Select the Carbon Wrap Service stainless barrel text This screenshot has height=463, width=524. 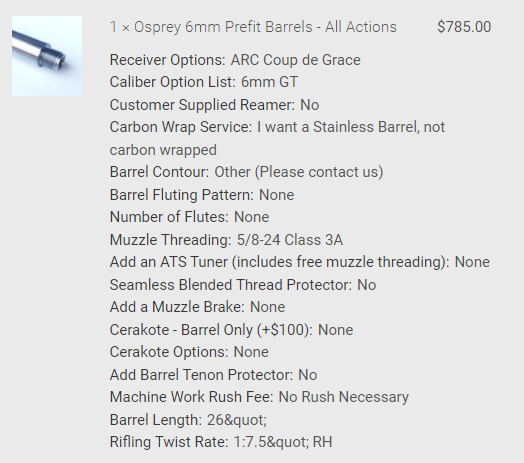pos(277,138)
